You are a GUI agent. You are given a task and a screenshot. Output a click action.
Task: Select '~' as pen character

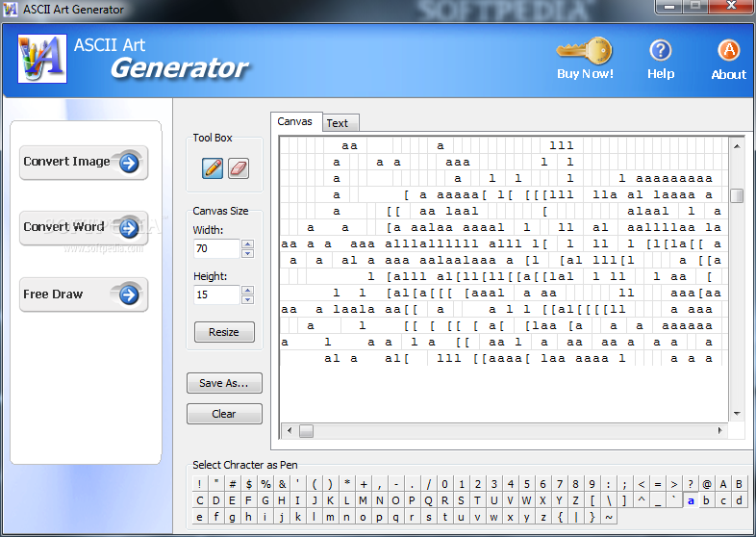[x=609, y=517]
